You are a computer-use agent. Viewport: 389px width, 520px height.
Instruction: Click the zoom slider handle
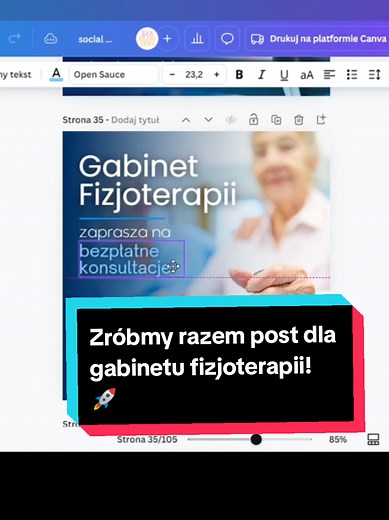pos(256,439)
